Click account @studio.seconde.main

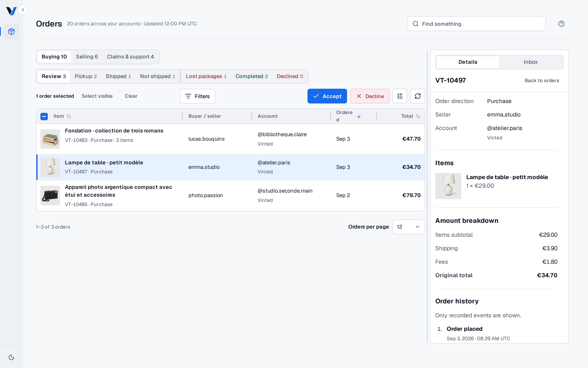[x=285, y=191]
